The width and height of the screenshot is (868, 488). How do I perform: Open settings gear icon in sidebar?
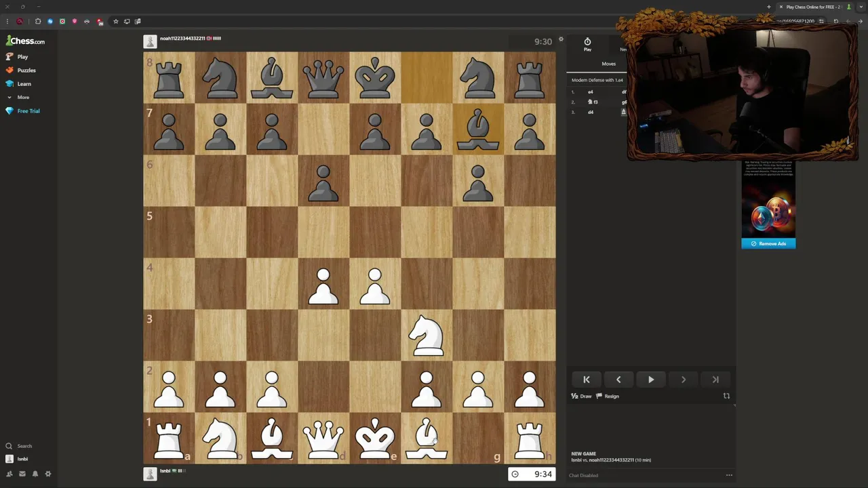[x=48, y=474]
